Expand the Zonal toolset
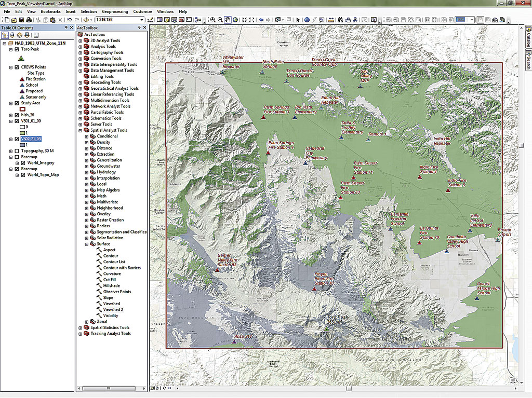Screen dimensions: 532x398 tap(87, 322)
